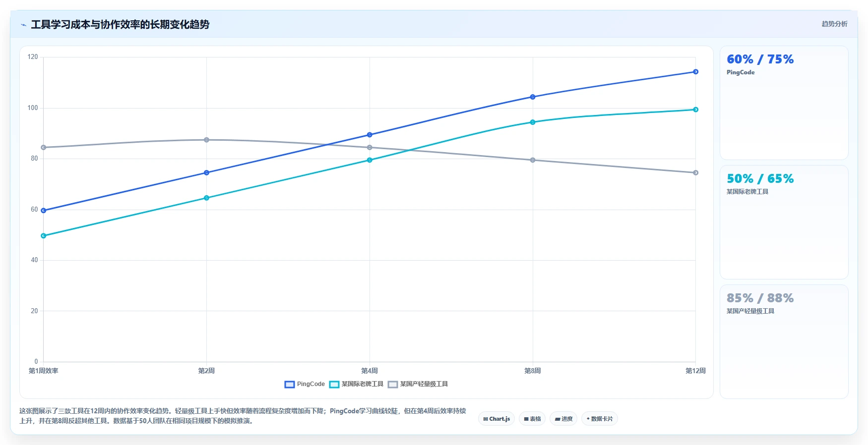Click the 60 y-axis value

pos(34,210)
